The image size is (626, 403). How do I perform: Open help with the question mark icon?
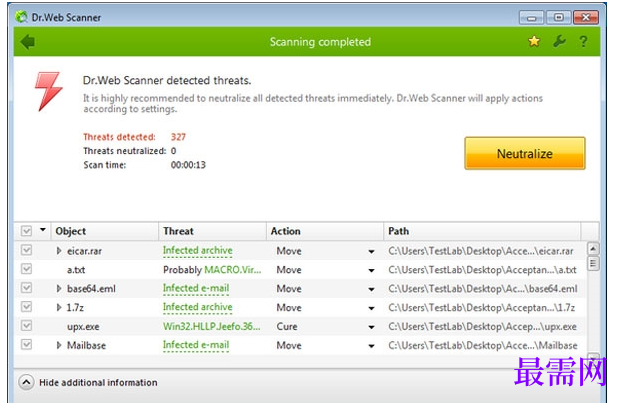point(583,42)
